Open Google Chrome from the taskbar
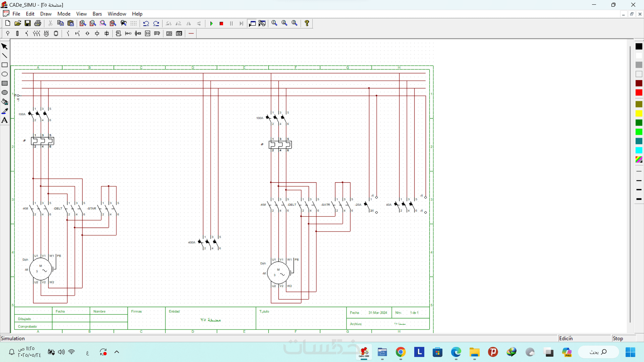The width and height of the screenshot is (644, 362). [x=400, y=352]
